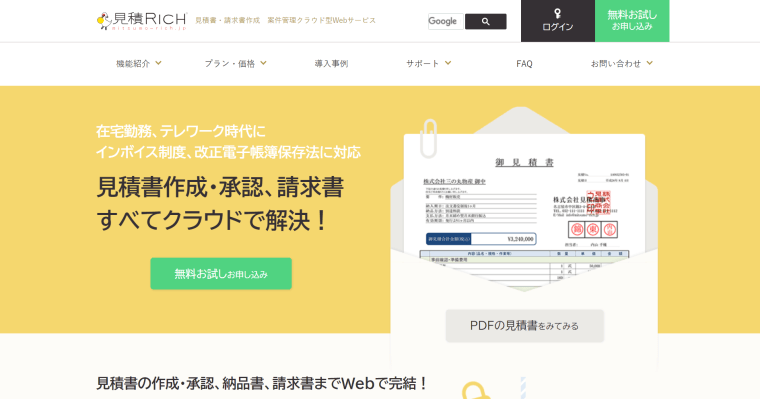The height and width of the screenshot is (399, 760).
Task: Click the magnifying glass search button
Action: coord(486,21)
